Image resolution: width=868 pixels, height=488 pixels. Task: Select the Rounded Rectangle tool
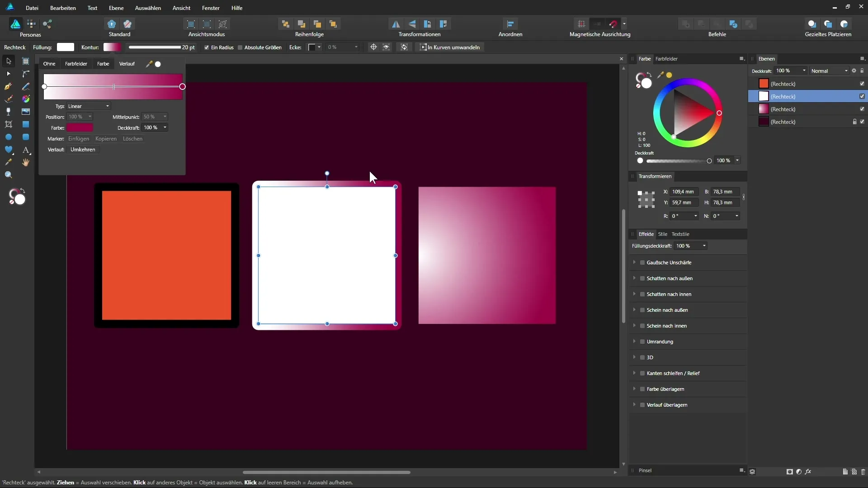[26, 137]
